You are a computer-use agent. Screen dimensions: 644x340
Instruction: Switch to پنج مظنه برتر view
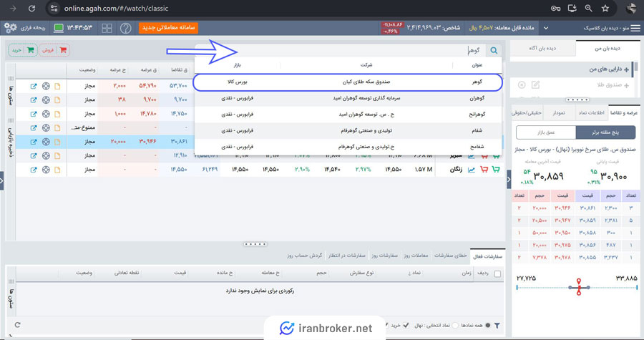pos(605,132)
